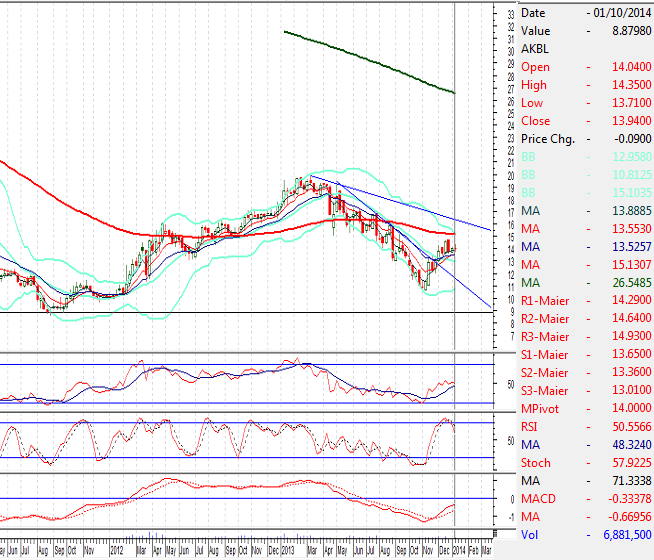Click the dark green moving average line
654x560 pixels.
pos(370,58)
